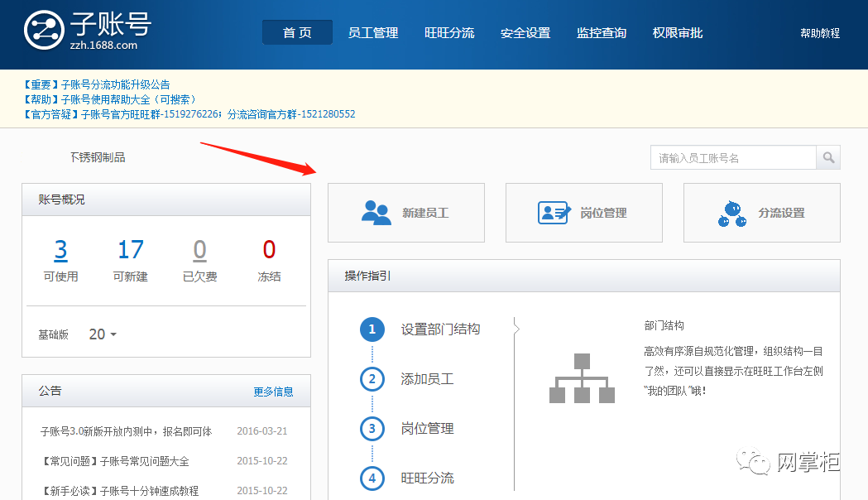Open 帮助教程 in the top bar
868x500 pixels.
click(x=819, y=32)
